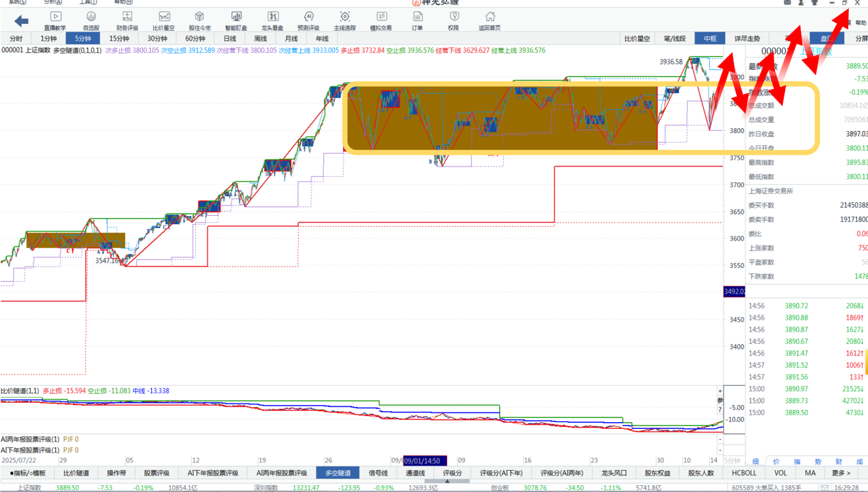Go to 返回首页 home icon
The height and width of the screenshot is (492, 868).
(489, 21)
